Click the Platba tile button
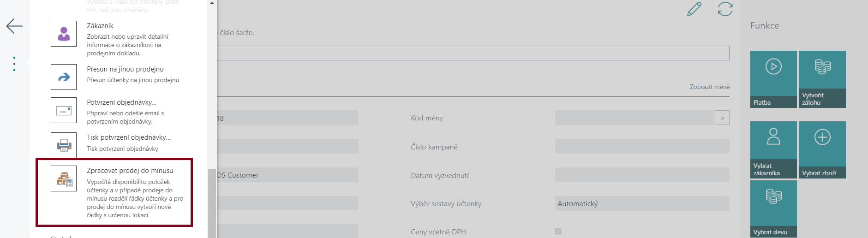868x238 pixels. coord(773,79)
